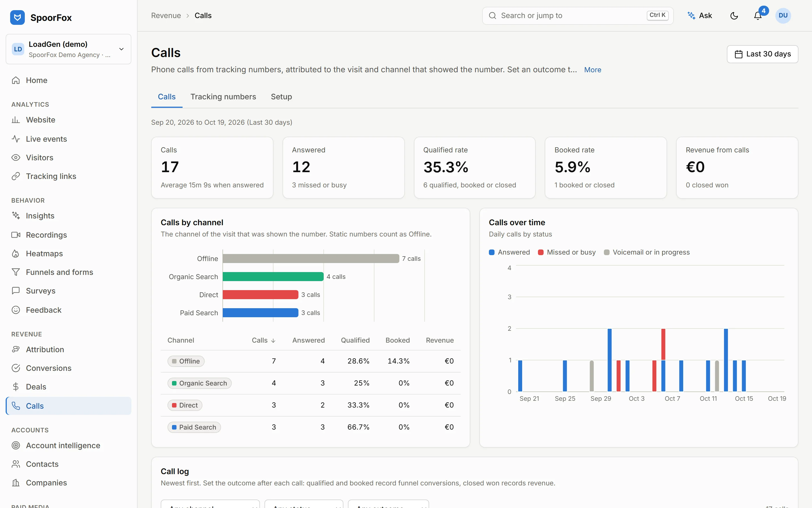Screen dimensions: 812x508
Task: Click the Offline channel chip in table
Action: pos(186,361)
